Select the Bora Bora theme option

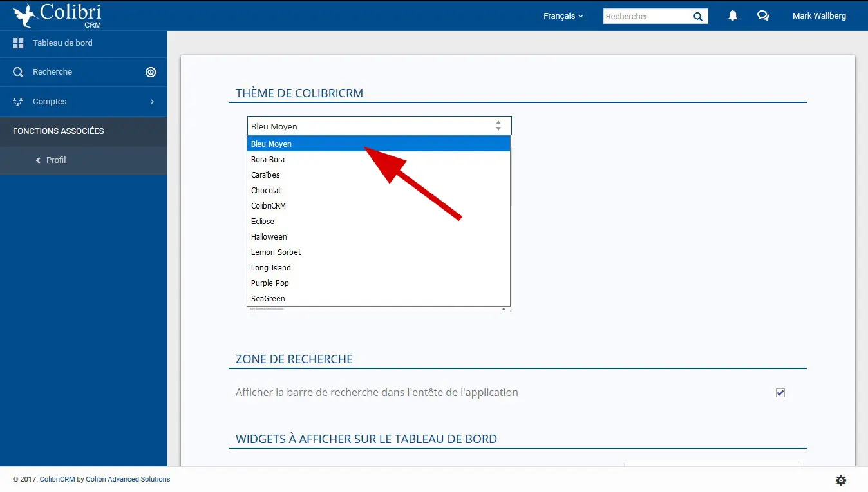point(268,160)
